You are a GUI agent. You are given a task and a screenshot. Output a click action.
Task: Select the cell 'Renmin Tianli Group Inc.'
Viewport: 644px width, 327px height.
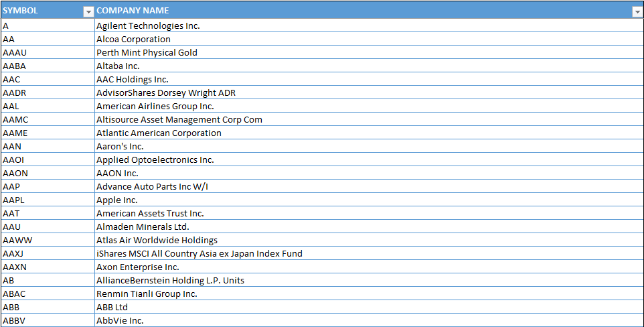pyautogui.click(x=369, y=293)
